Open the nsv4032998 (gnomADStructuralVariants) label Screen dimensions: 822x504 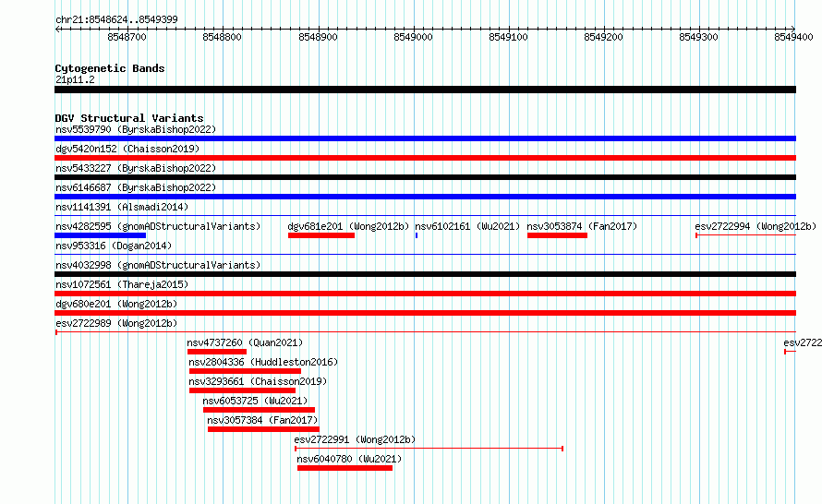pos(158,265)
